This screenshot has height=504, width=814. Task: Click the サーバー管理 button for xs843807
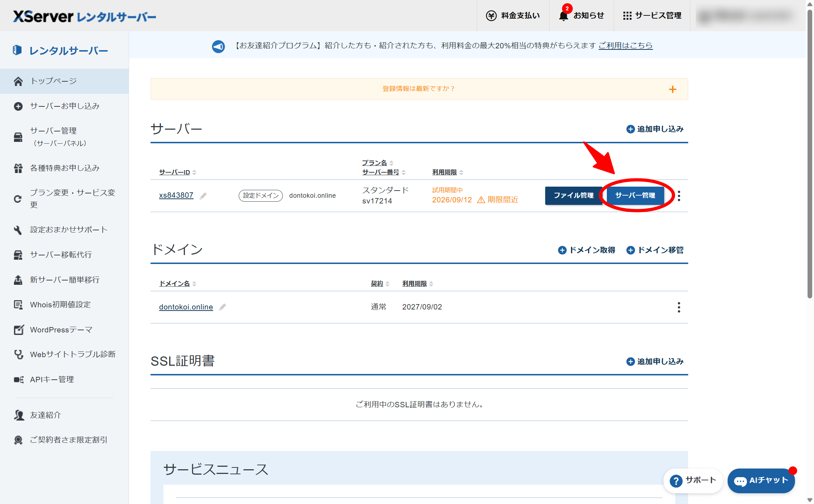[635, 196]
